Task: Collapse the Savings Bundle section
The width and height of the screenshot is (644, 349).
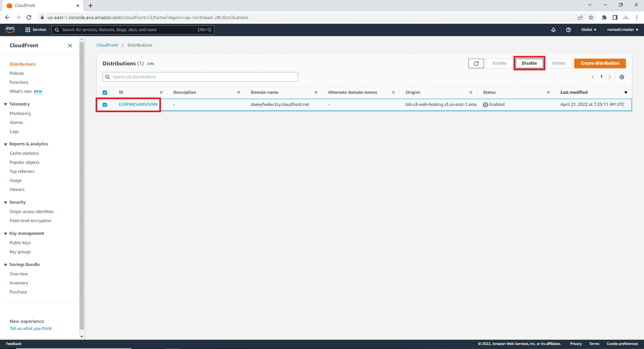Action: pos(5,265)
